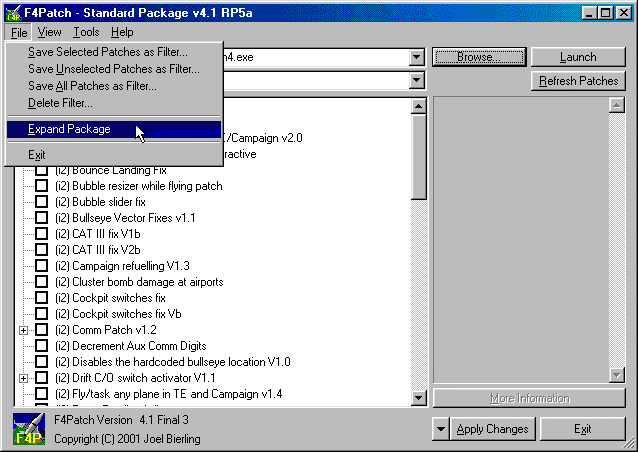Open the filter dropdown below the exe path
Screen dimensions: 638x452
click(416, 81)
